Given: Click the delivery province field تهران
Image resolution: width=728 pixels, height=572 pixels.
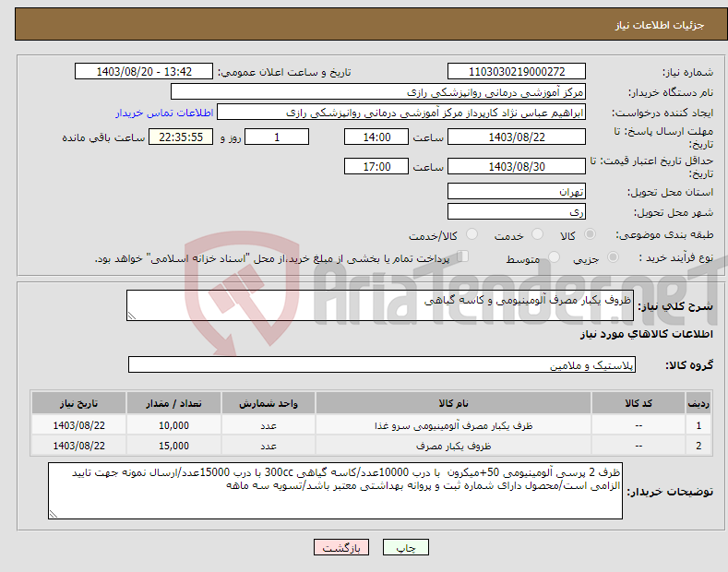Looking at the screenshot, I should pyautogui.click(x=517, y=191).
